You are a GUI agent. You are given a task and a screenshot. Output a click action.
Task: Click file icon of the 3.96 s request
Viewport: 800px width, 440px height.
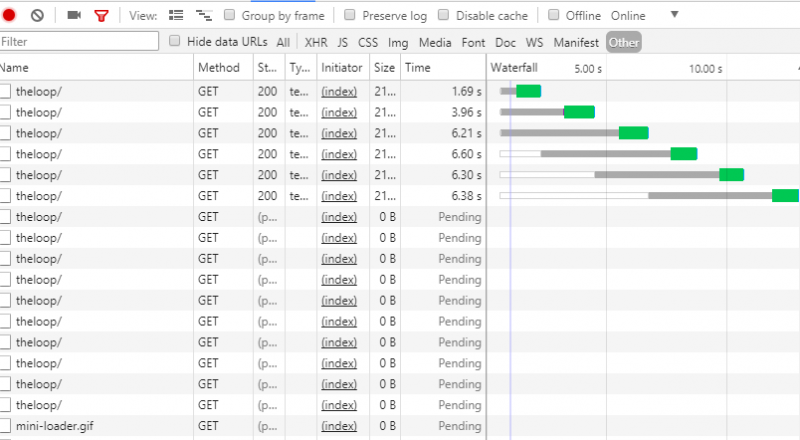point(5,112)
